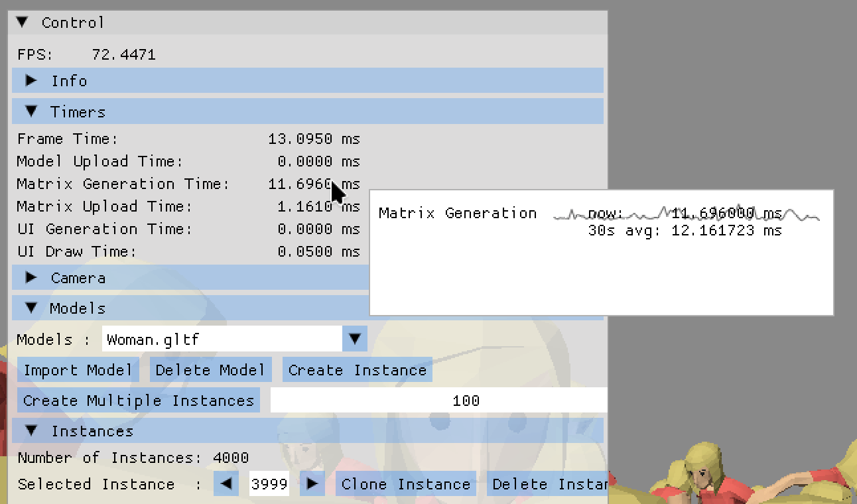Viewport: 857px width, 504px height.
Task: Collapse the Models section header
Action: click(31, 308)
